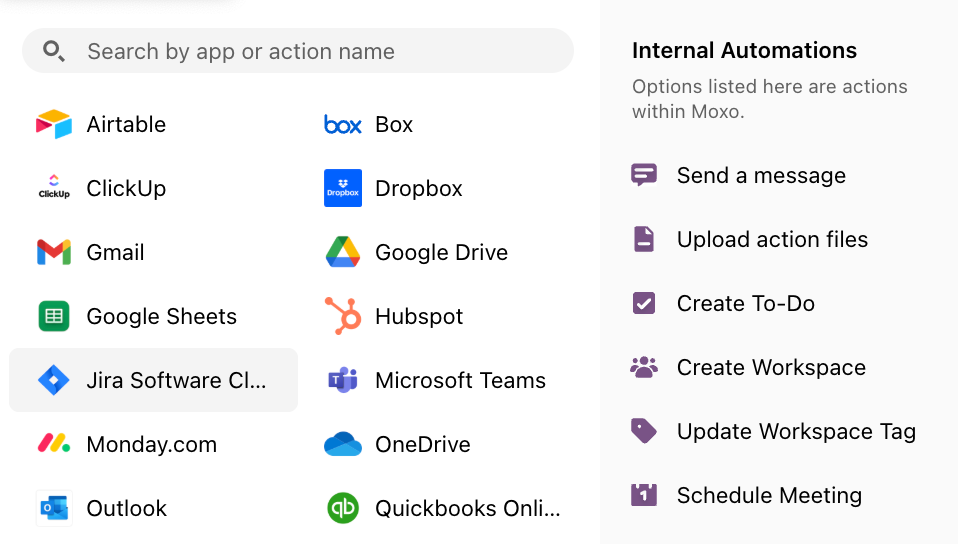
Task: Select the Create Workspace automation
Action: [770, 367]
